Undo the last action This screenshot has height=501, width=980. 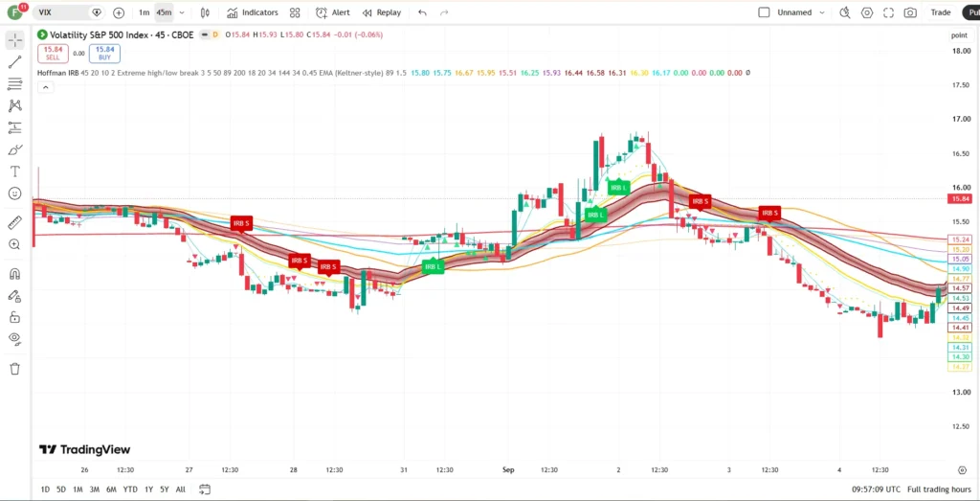click(422, 12)
